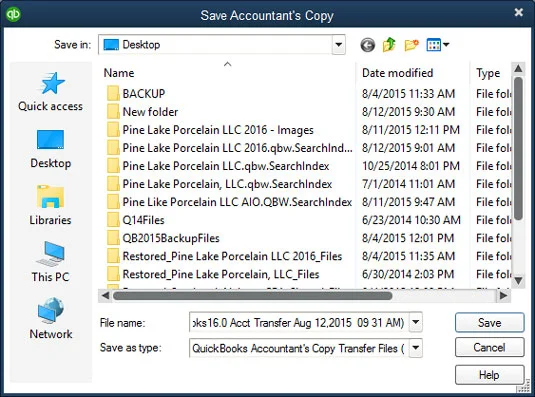535x397 pixels.
Task: Click the 8/4/2015 11:33 AM date cell
Action: (x=408, y=93)
